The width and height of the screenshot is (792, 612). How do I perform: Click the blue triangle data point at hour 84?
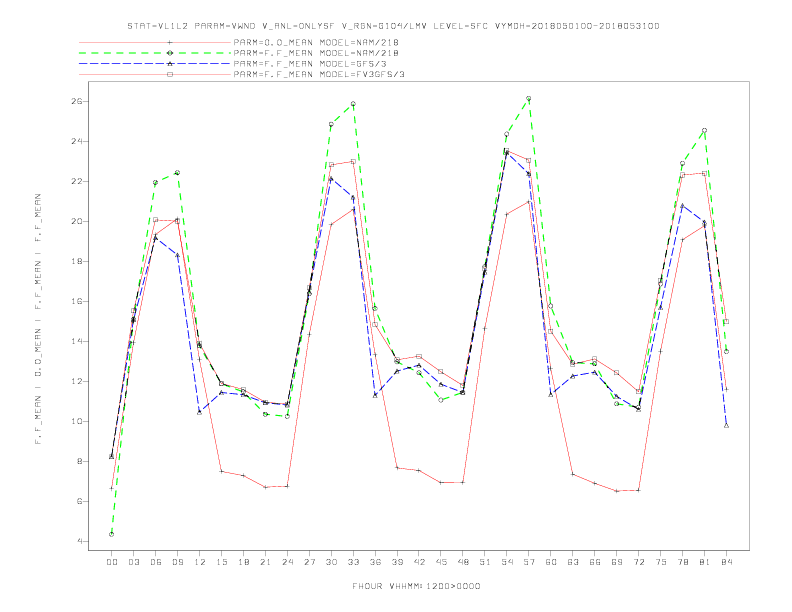click(x=726, y=425)
